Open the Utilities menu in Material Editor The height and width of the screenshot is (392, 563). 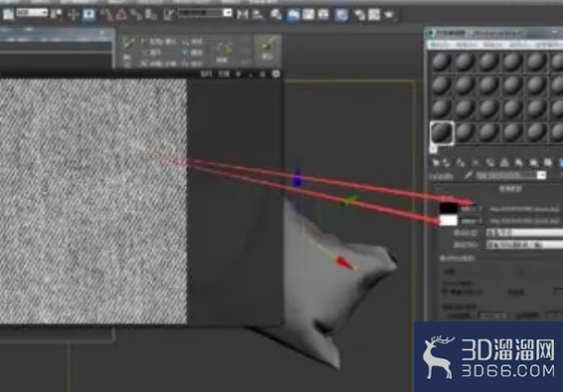point(546,45)
